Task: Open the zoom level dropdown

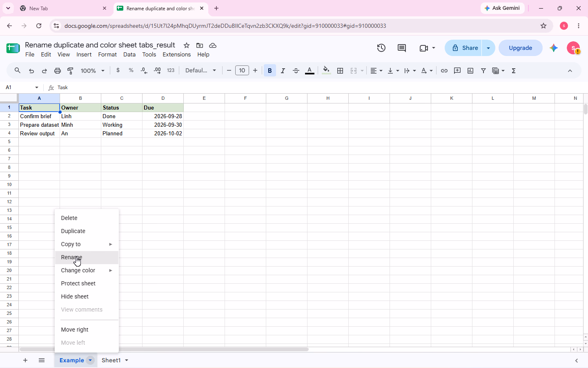Action: coord(93,71)
